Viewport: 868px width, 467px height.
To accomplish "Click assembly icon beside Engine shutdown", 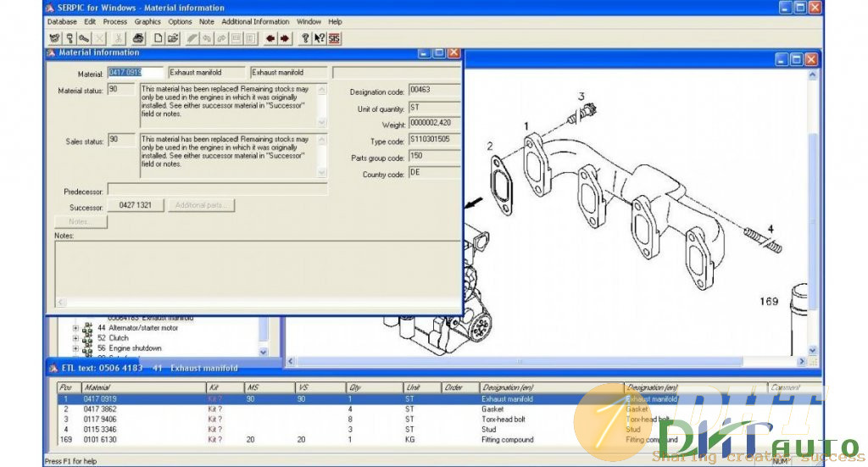I will tap(87, 349).
